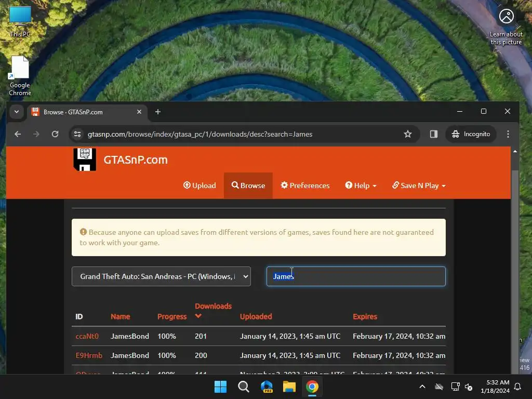Open File Explorer from taskbar
Image resolution: width=532 pixels, height=399 pixels.
(x=289, y=387)
